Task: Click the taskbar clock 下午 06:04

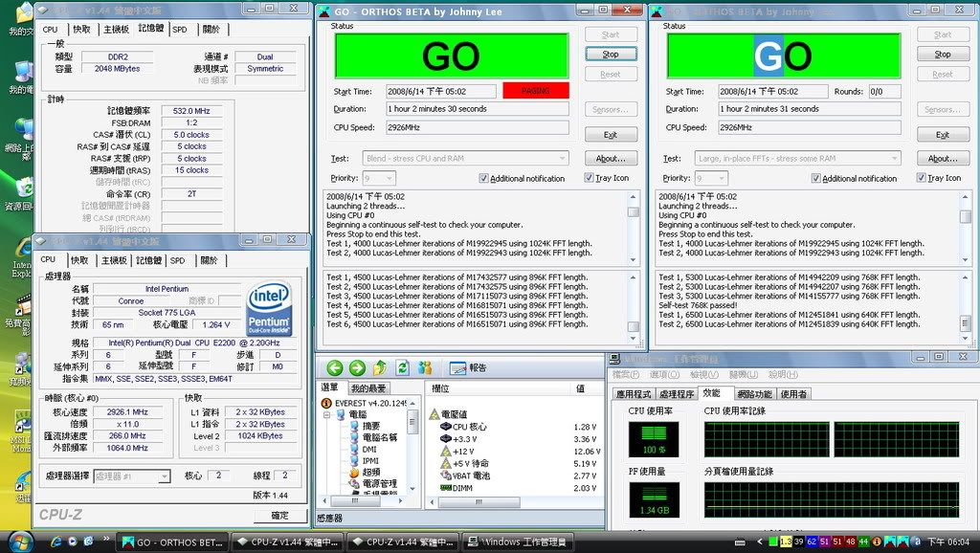Action: pos(948,542)
